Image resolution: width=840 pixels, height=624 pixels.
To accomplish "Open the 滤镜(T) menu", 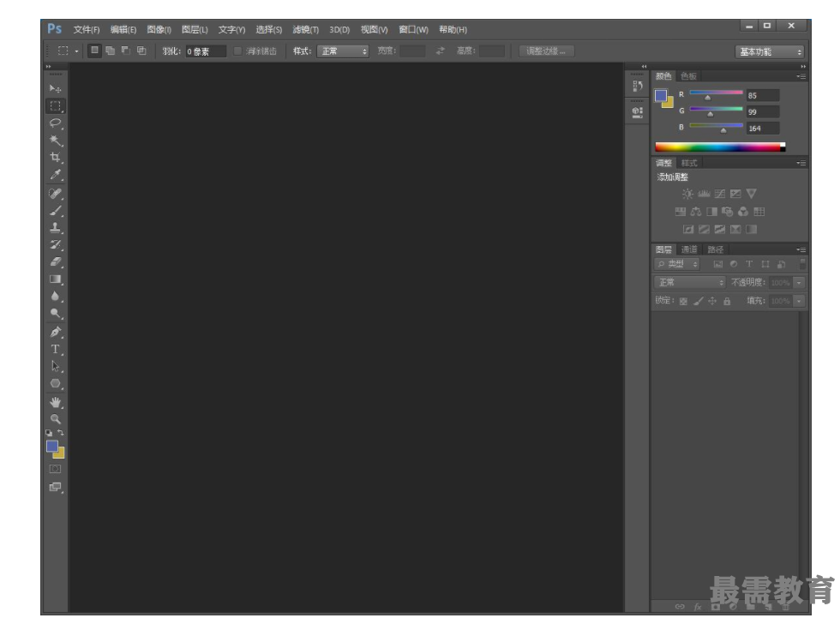I will coord(305,30).
